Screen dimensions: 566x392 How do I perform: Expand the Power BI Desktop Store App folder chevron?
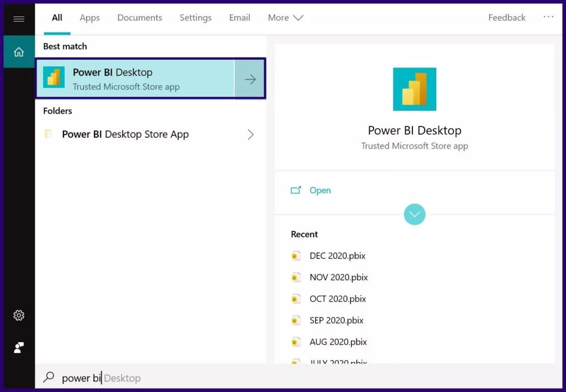(x=250, y=134)
